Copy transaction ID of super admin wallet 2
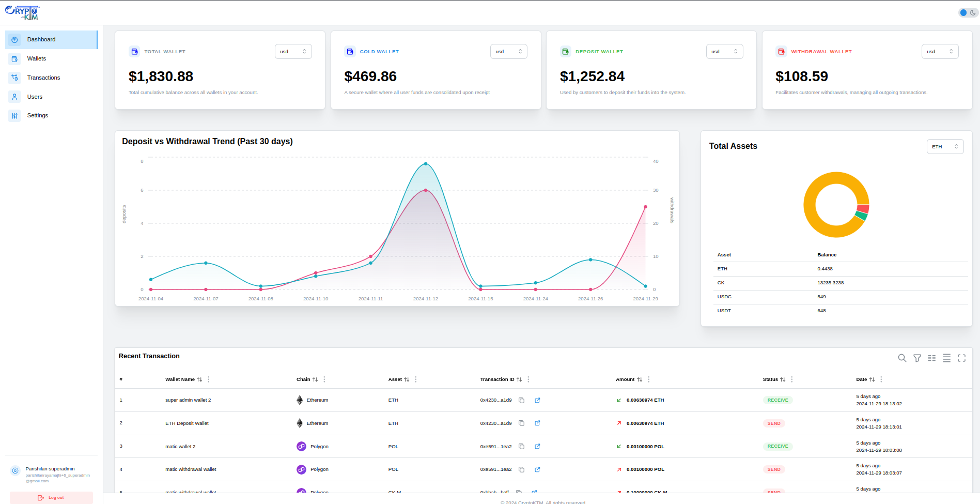 click(x=522, y=401)
